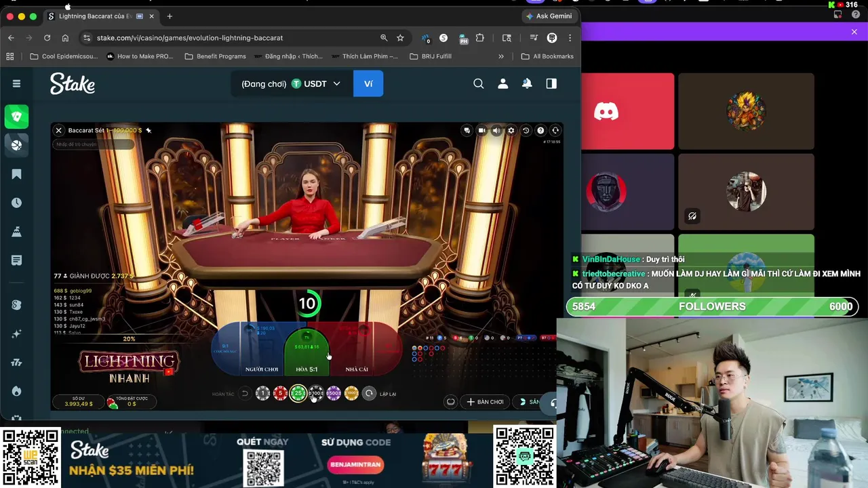Select the purple 500 chip
Viewport: 868px width, 488px height.
point(334,393)
